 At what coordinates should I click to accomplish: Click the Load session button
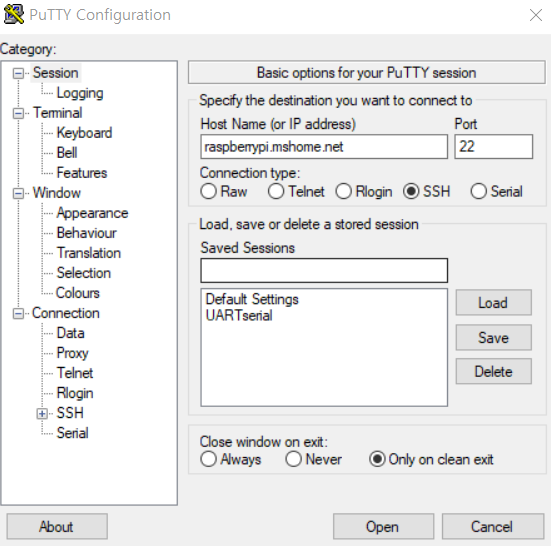point(493,303)
